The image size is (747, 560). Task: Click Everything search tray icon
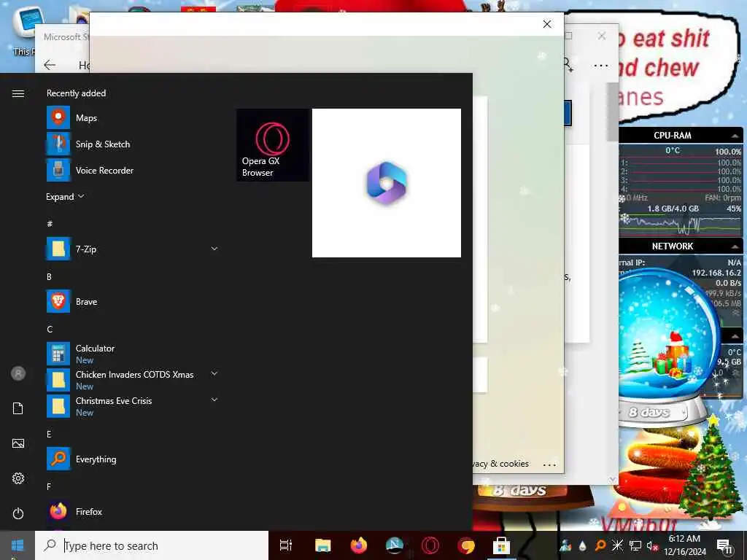[600, 545]
